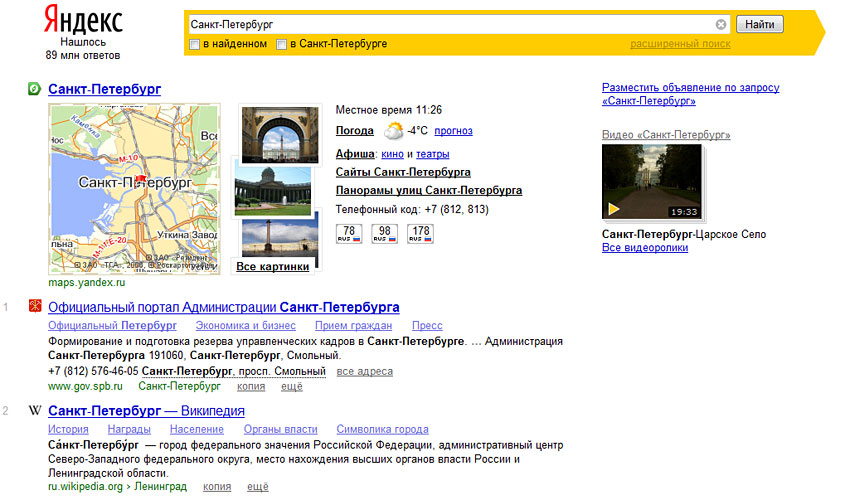Open the 'Прием граждан' sitelink
845x500 pixels.
(x=354, y=325)
